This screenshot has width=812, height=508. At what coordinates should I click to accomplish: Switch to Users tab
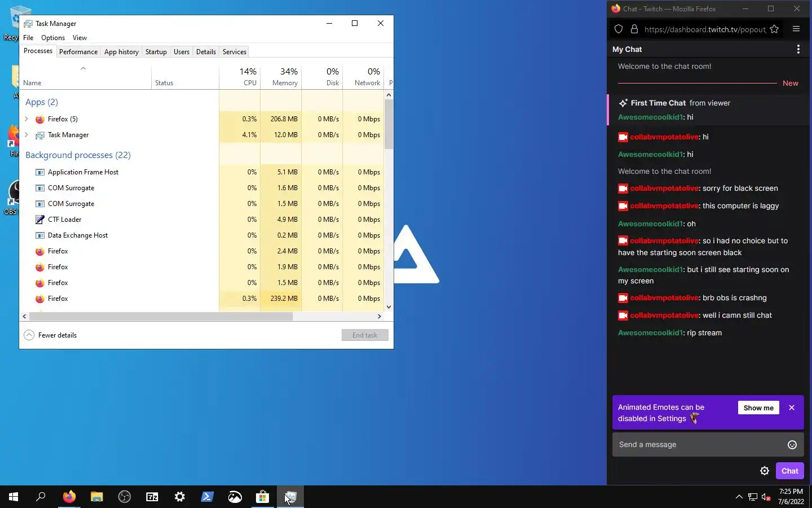click(x=182, y=52)
